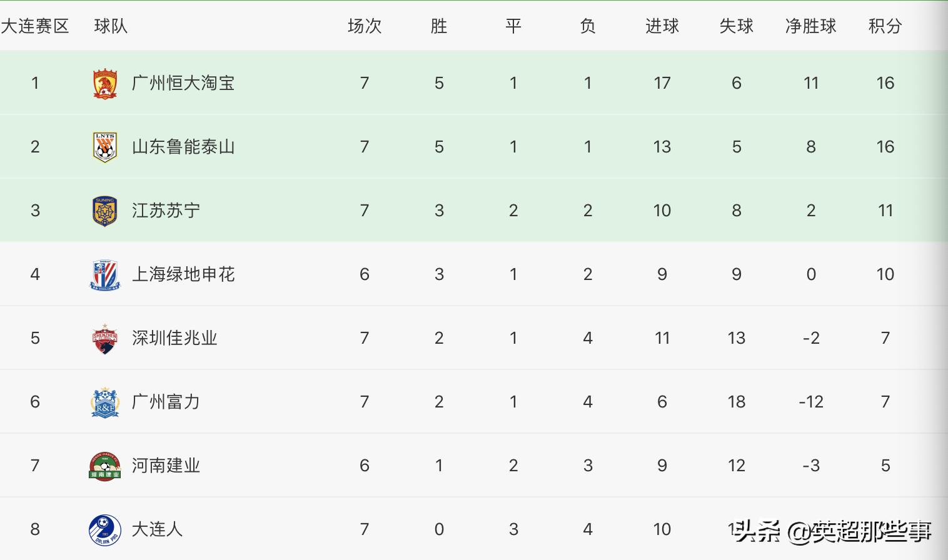Screen dimensions: 948x560
Task: Open team name 山东鲁能泰山
Action: 183,147
